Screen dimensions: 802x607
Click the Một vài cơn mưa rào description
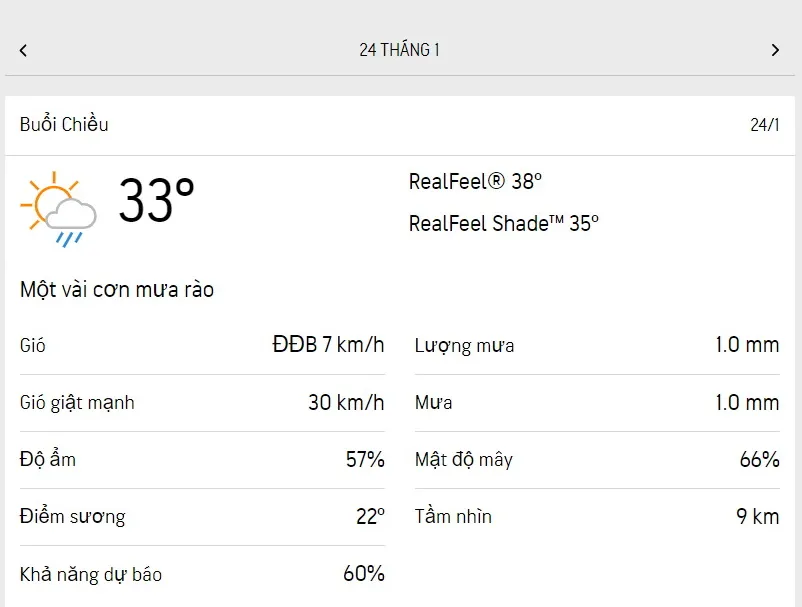click(x=117, y=290)
